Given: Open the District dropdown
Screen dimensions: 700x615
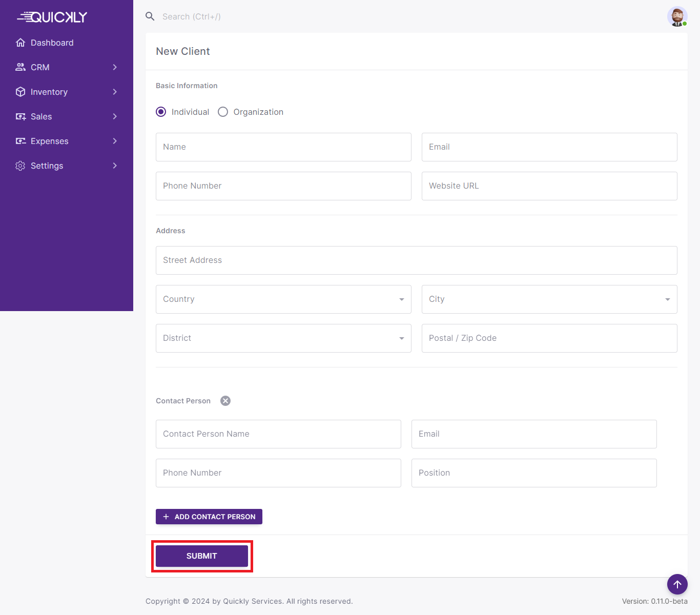Looking at the screenshot, I should (283, 338).
